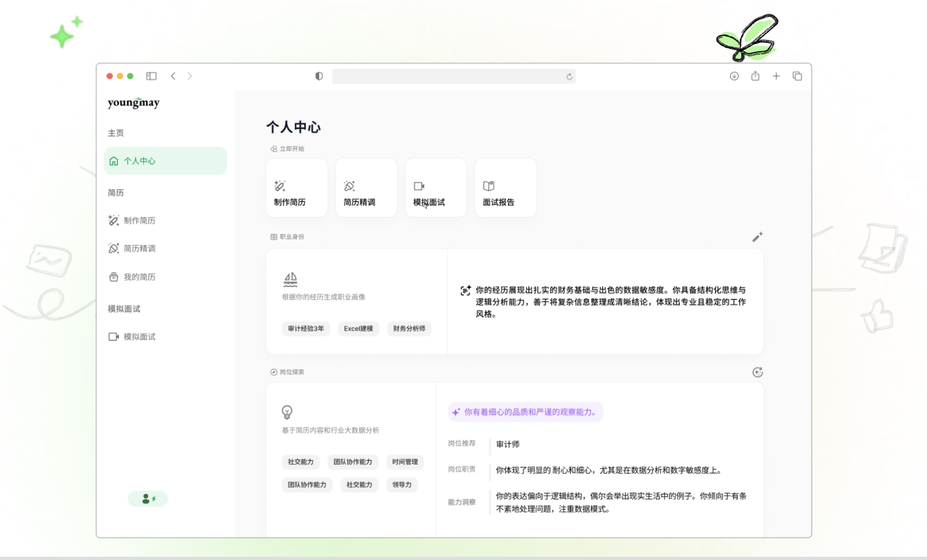Select the 审计经验3年 tag
The image size is (927, 560).
coord(306,329)
